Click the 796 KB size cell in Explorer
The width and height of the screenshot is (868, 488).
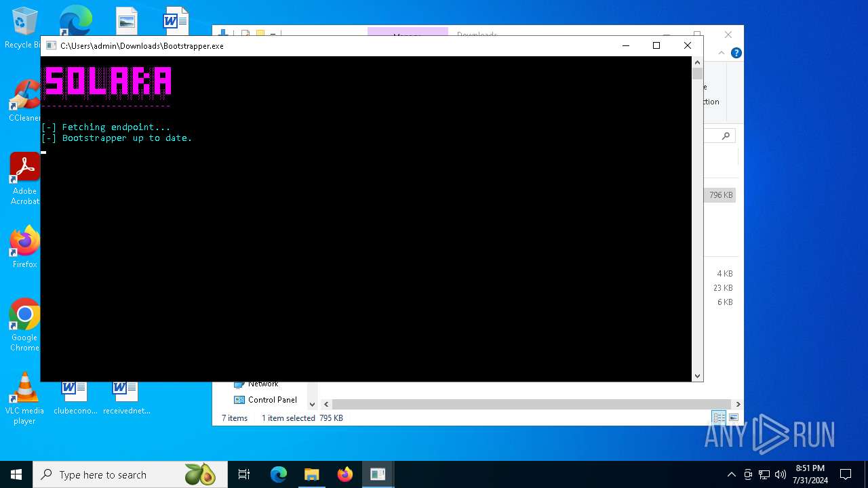tap(721, 195)
